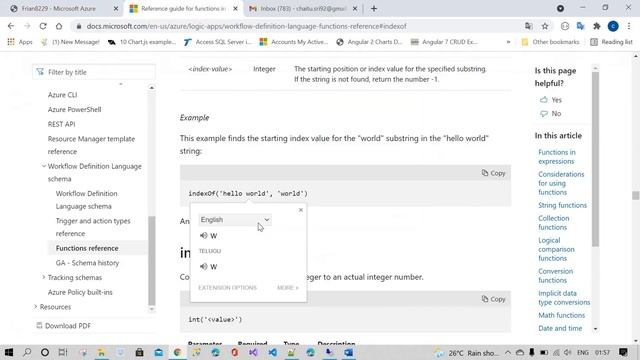
Task: Play English pronunciation speaker icon
Action: pyautogui.click(x=204, y=236)
